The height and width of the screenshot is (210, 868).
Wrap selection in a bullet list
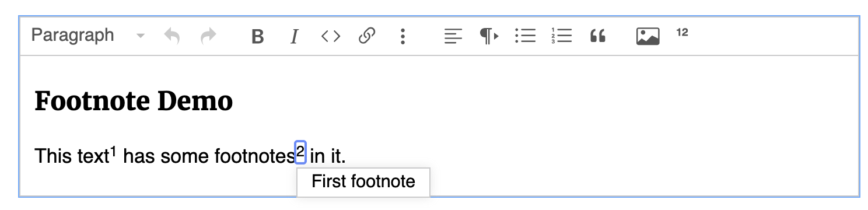pyautogui.click(x=525, y=36)
